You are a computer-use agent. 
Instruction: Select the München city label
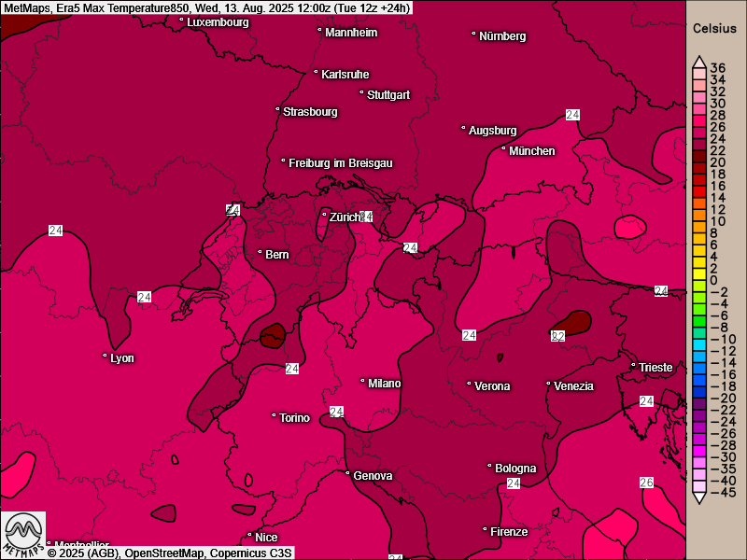(531, 151)
